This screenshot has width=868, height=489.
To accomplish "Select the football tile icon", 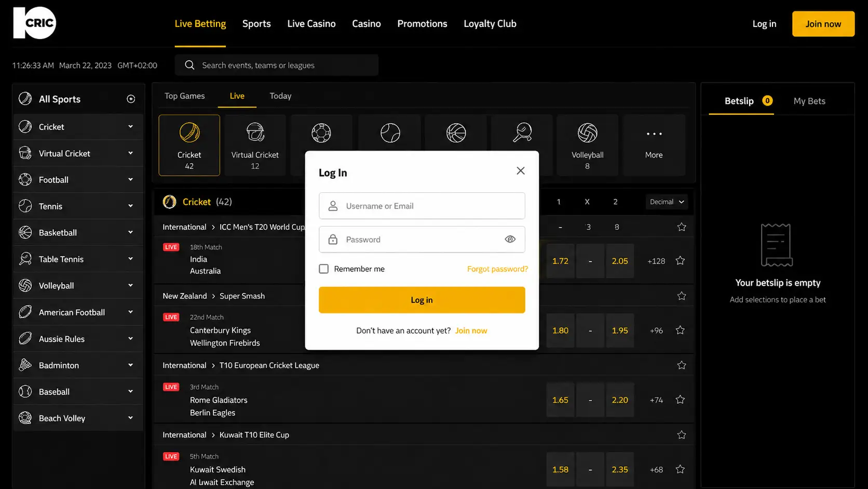I will point(321,133).
